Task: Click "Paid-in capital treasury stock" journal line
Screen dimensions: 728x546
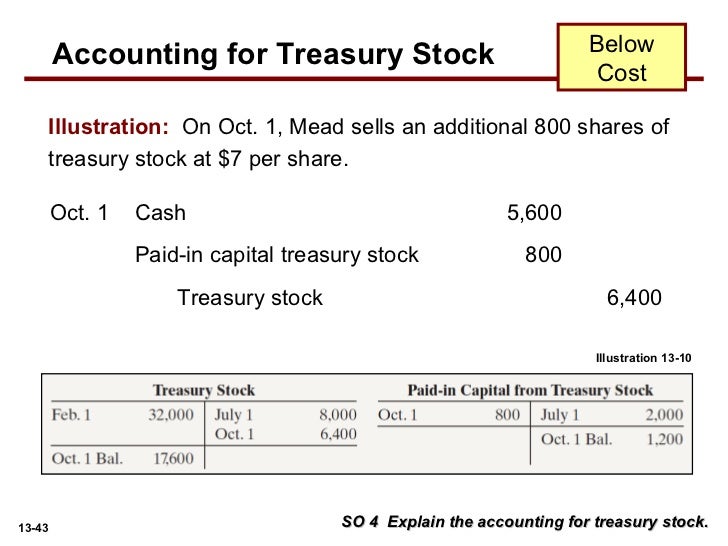Action: point(277,255)
